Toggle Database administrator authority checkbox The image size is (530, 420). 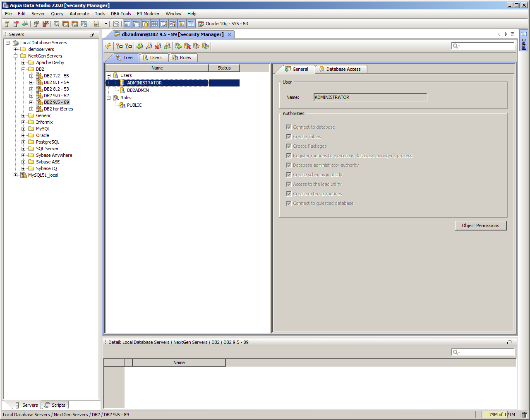coord(289,165)
